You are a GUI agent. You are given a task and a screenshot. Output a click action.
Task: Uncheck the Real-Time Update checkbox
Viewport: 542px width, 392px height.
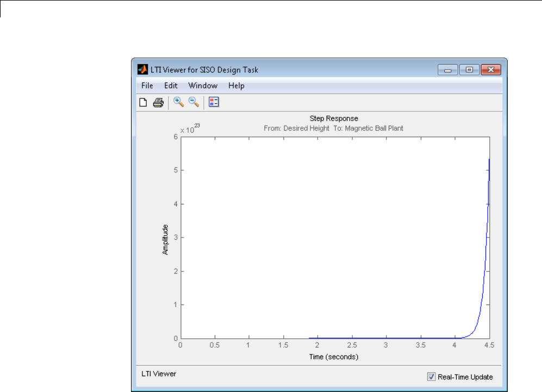click(432, 376)
